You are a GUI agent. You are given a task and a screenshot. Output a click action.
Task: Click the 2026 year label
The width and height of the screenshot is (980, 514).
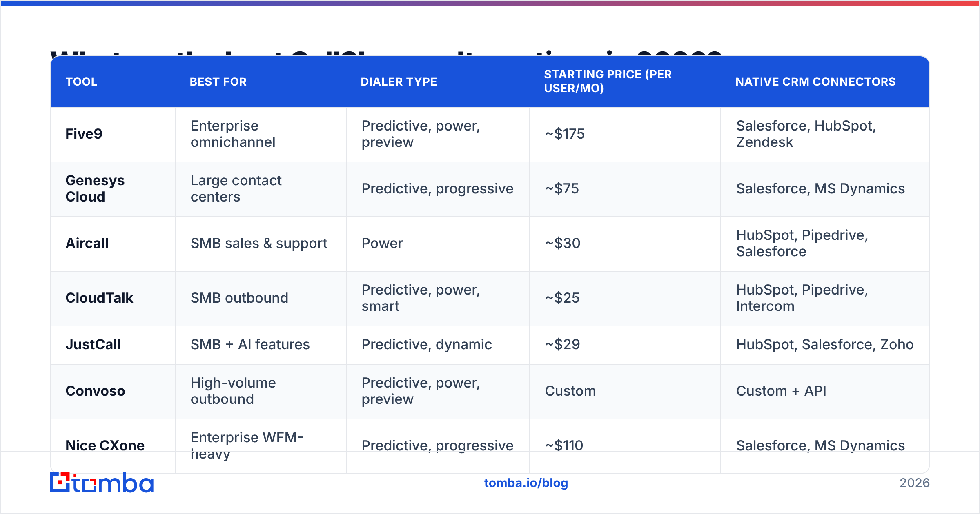coord(915,483)
